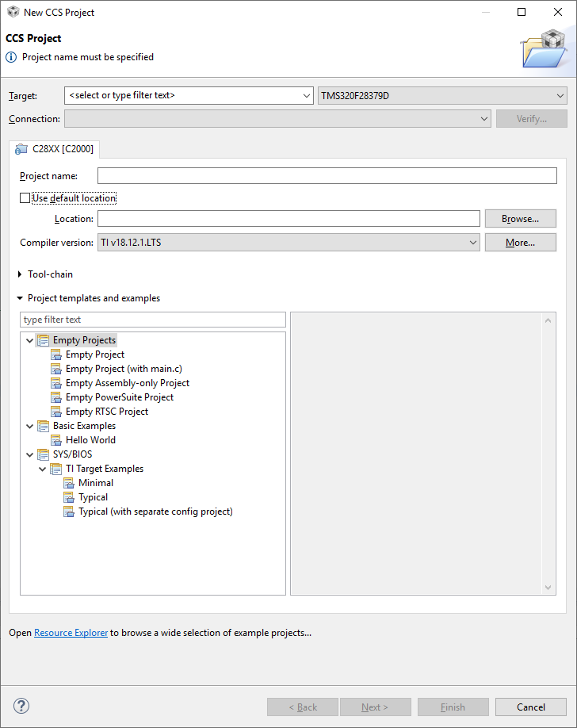Expand the Tool-chain section
The image size is (577, 728).
coord(21,274)
